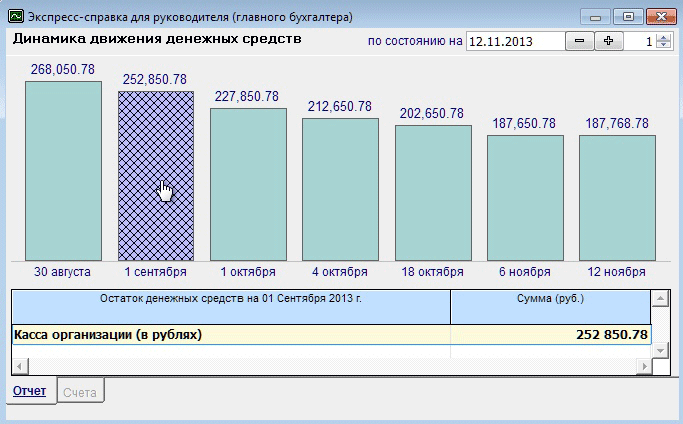Click the 252 850.78 amount cell
This screenshot has height=424, width=683.
point(551,335)
